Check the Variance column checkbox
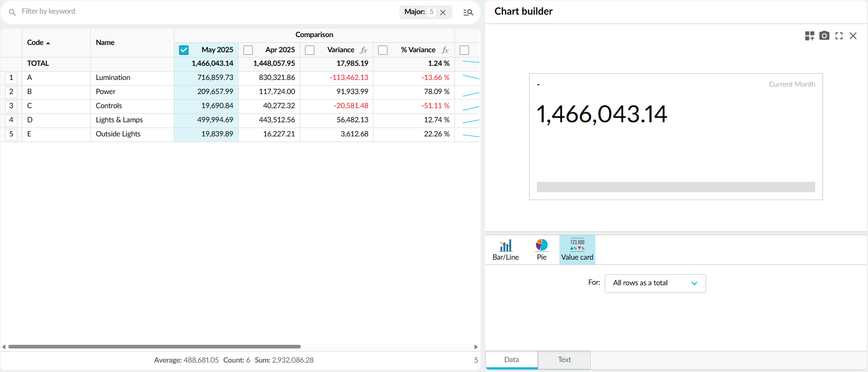The height and width of the screenshot is (372, 868). pos(310,50)
